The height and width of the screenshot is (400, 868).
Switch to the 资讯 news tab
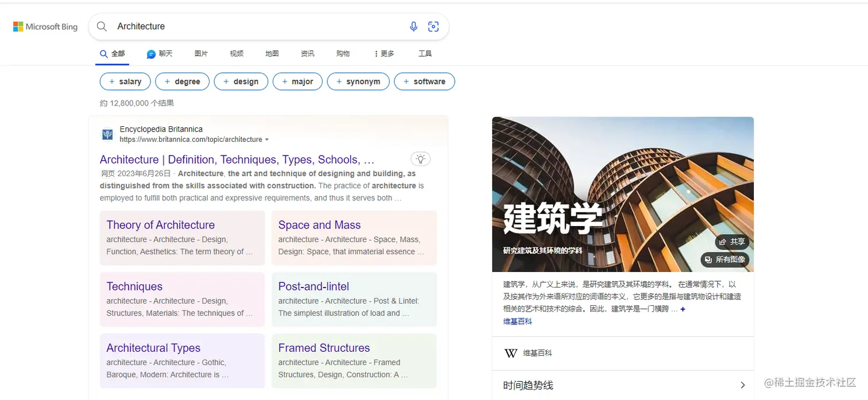308,54
